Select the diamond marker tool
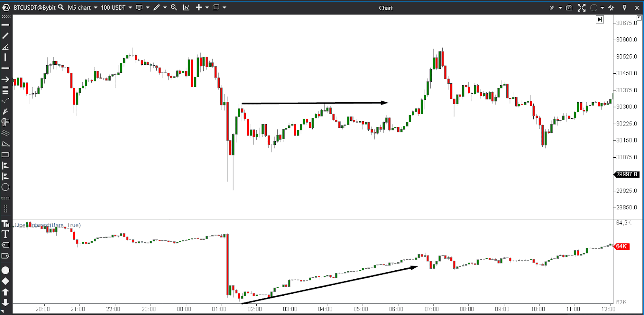This screenshot has width=644, height=315. tap(5, 281)
